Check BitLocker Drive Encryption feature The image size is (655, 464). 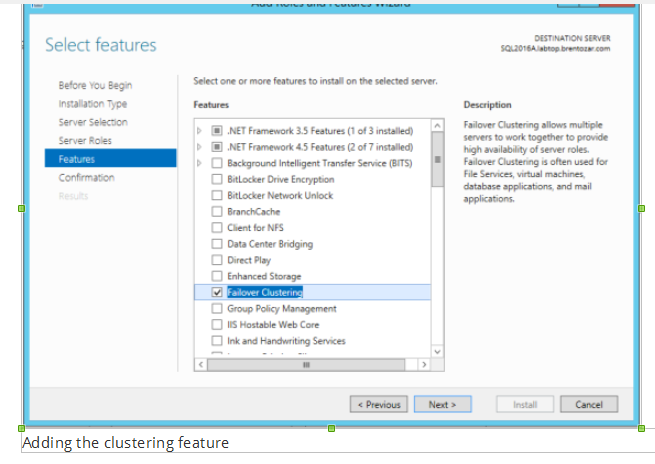[x=217, y=180]
